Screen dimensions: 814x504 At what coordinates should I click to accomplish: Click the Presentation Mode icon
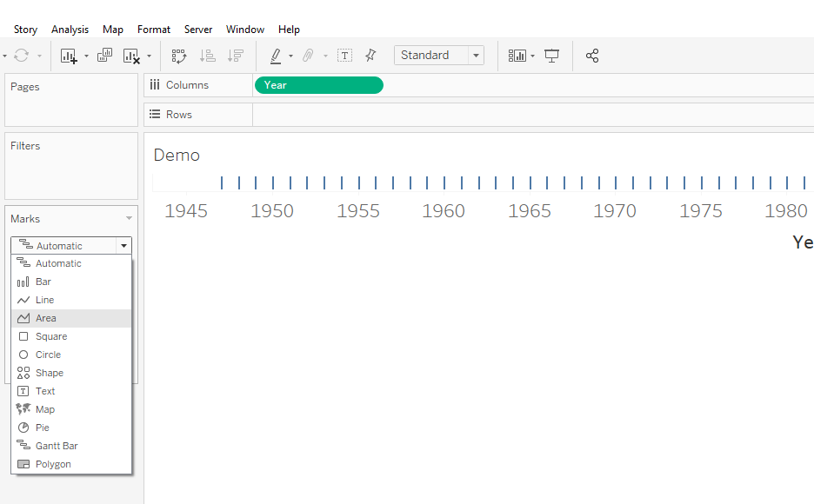coord(551,56)
